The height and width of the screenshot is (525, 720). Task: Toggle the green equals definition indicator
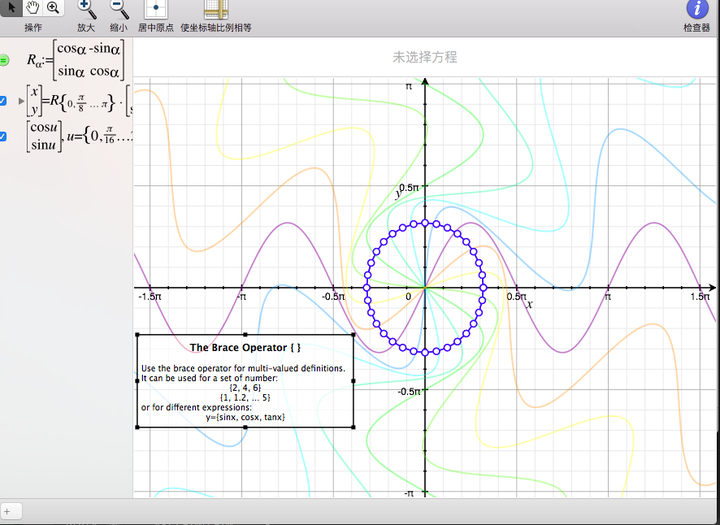pyautogui.click(x=4, y=60)
